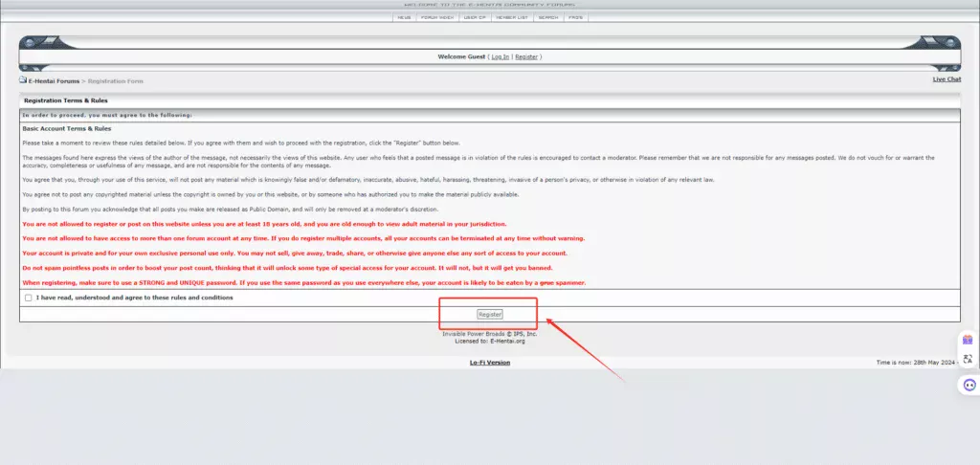The height and width of the screenshot is (465, 980).
Task: Open the Member List tab
Action: point(511,17)
